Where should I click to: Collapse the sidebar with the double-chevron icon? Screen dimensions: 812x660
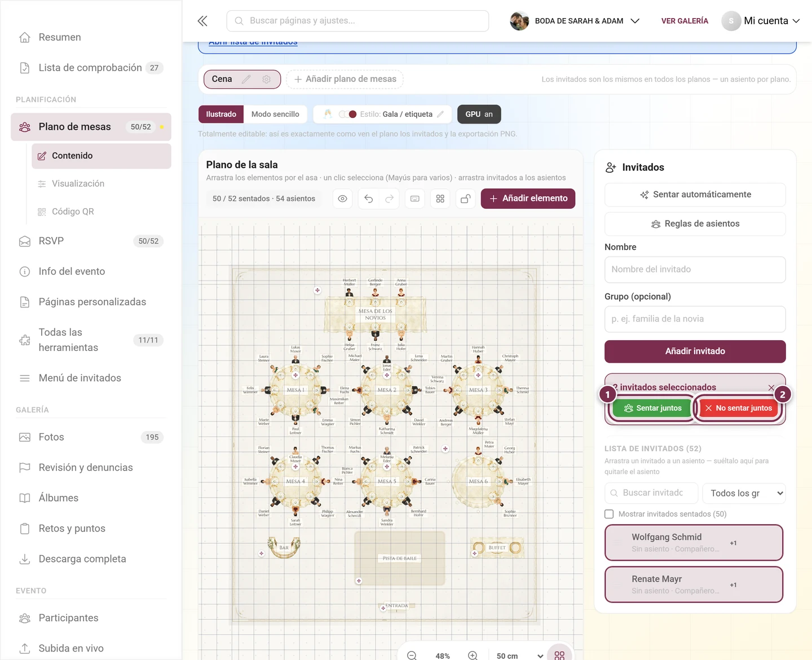(202, 21)
